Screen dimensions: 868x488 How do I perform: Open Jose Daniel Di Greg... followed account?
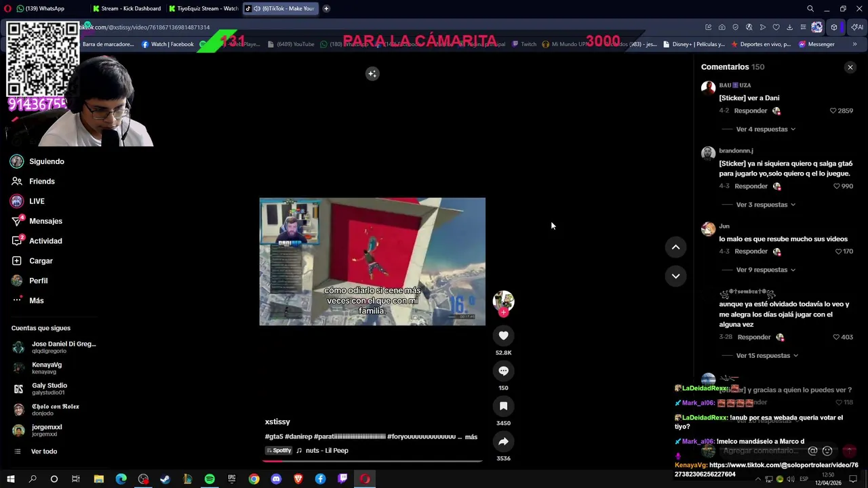click(x=54, y=347)
